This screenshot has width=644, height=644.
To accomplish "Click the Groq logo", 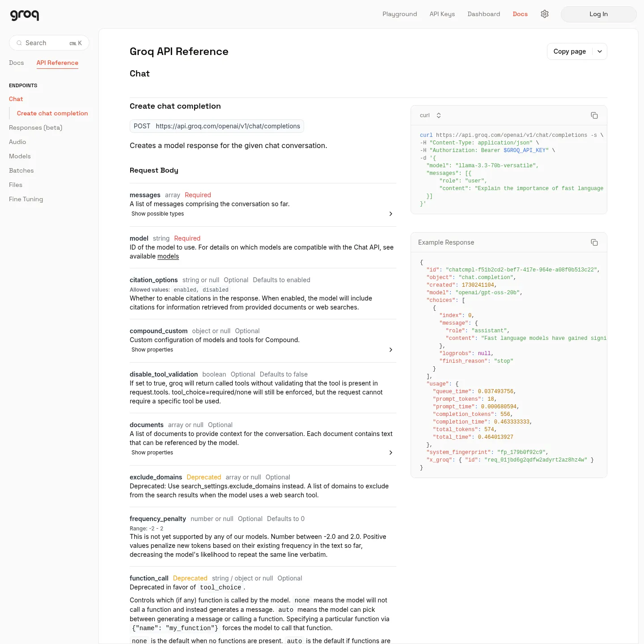I will [x=25, y=15].
